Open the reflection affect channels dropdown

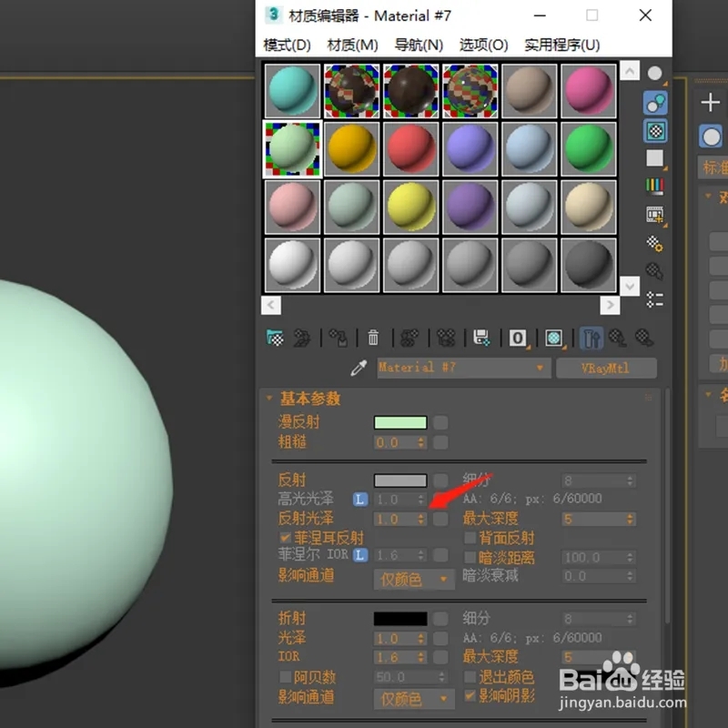[x=414, y=579]
